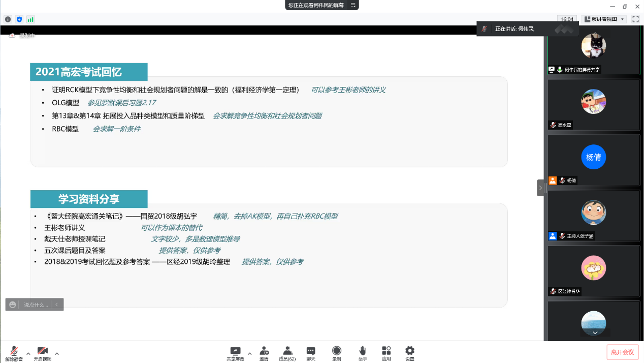
Task: Toggle fullscreen mode icon at top right
Action: click(x=635, y=19)
